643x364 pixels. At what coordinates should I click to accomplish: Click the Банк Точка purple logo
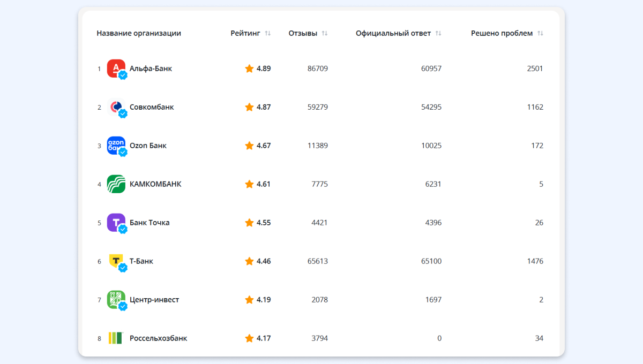click(116, 222)
